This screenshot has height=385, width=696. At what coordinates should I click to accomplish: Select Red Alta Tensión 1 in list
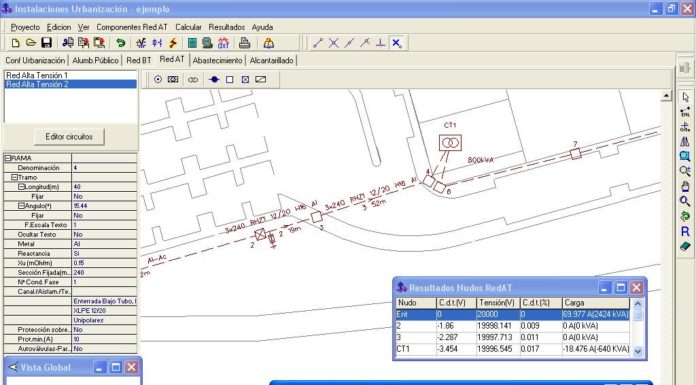click(71, 75)
